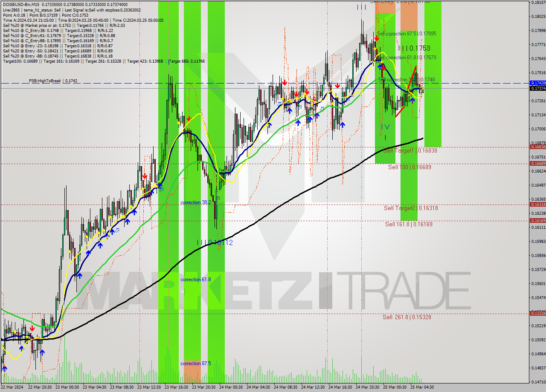
Task: Click the '24 Mar 16:30' time label
Action: [x=341, y=387]
